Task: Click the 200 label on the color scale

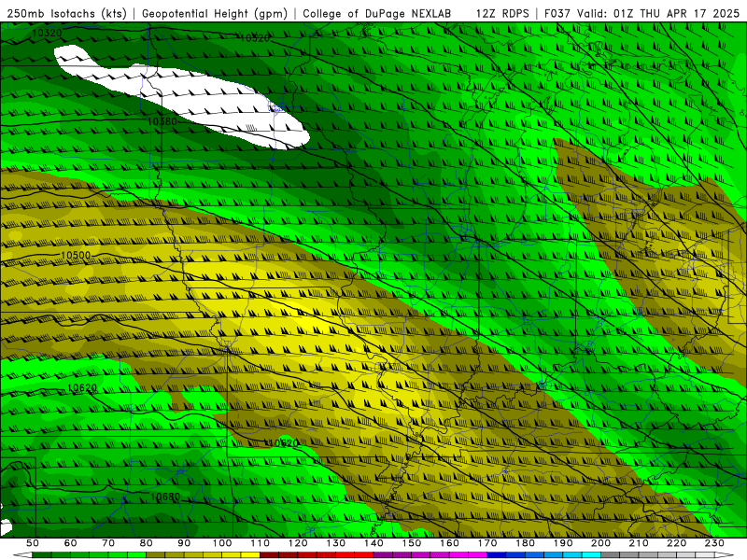Action: [x=601, y=543]
